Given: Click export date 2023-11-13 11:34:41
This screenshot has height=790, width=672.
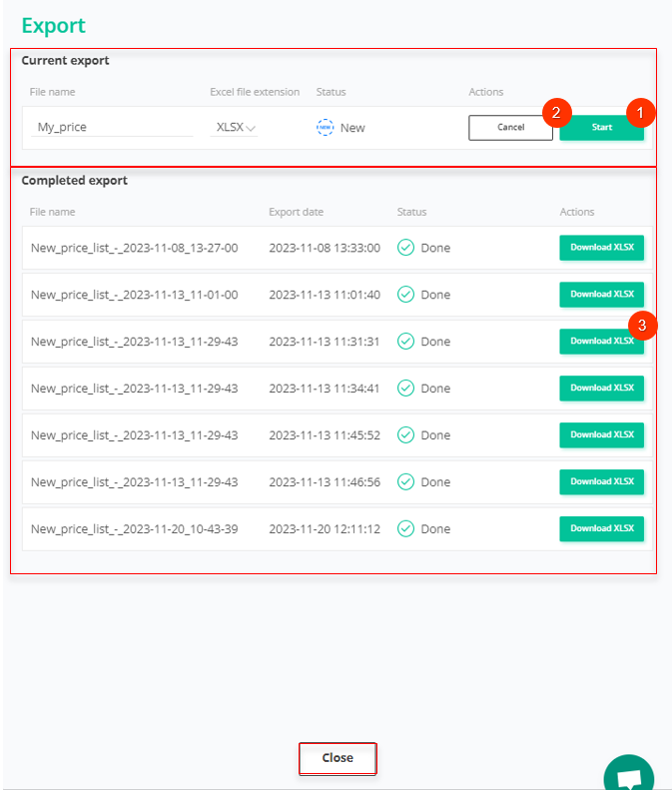Looking at the screenshot, I should [x=324, y=389].
